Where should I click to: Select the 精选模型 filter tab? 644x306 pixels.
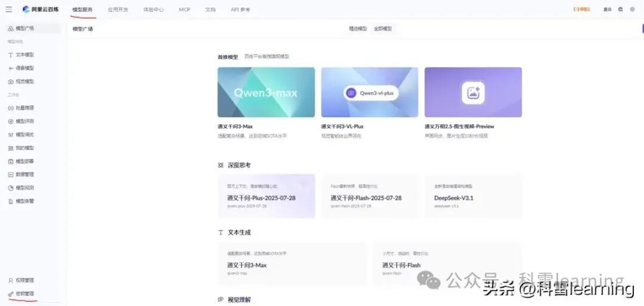[358, 29]
